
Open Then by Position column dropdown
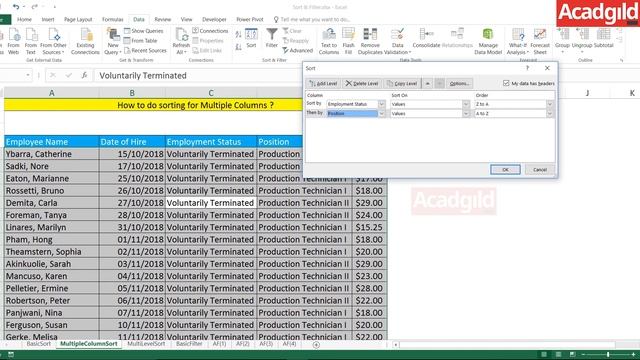coord(381,113)
